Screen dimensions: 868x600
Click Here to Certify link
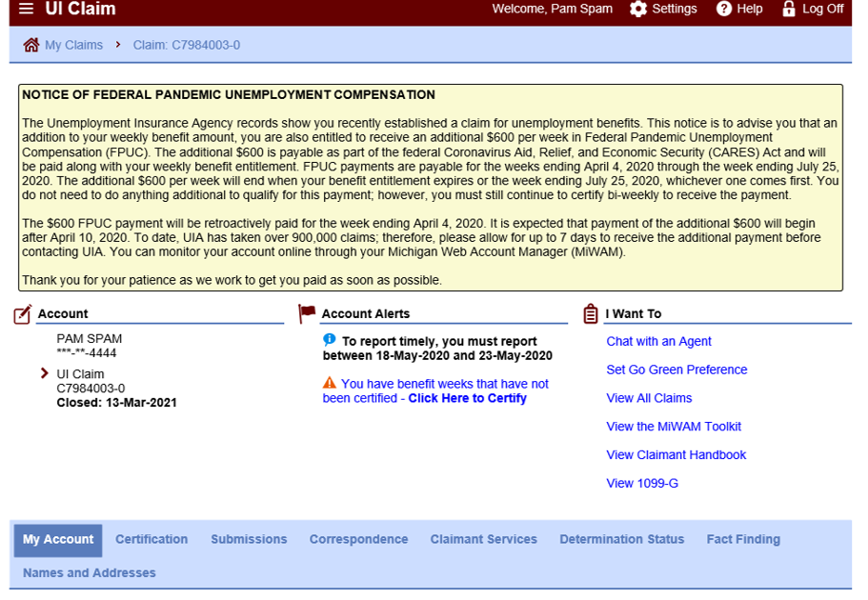tap(467, 398)
